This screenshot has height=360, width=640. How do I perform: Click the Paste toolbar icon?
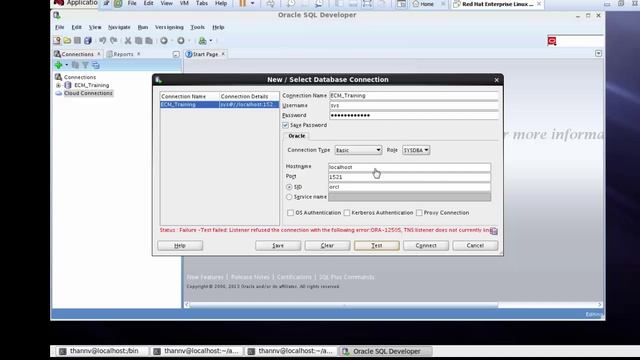pos(149,40)
